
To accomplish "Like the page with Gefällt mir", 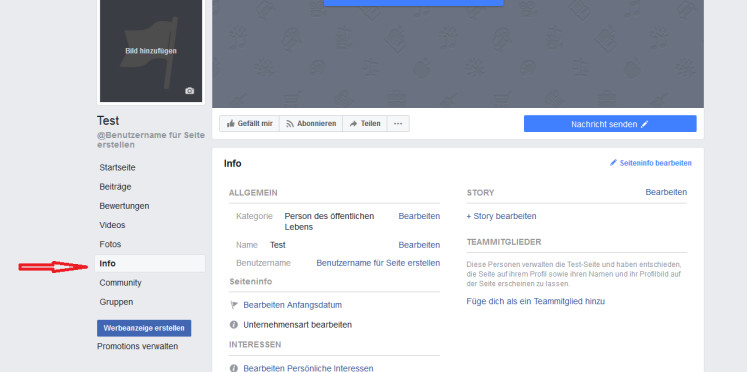I will point(249,123).
